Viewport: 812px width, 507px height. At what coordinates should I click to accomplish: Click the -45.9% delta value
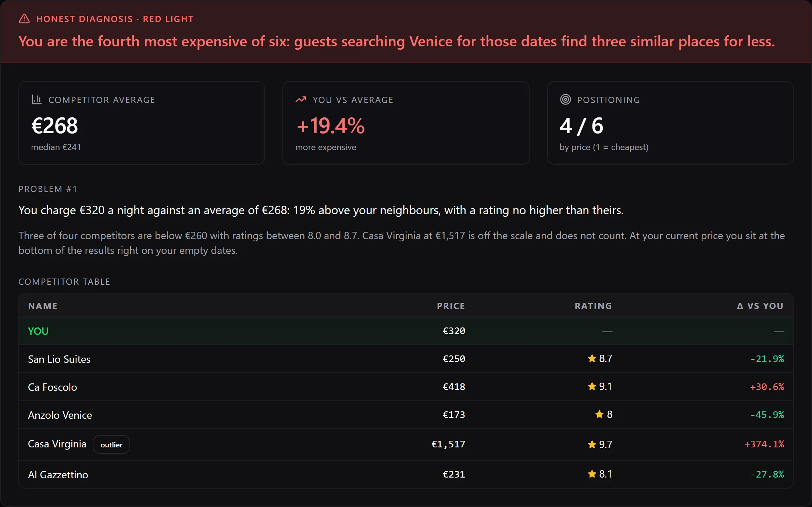(767, 415)
